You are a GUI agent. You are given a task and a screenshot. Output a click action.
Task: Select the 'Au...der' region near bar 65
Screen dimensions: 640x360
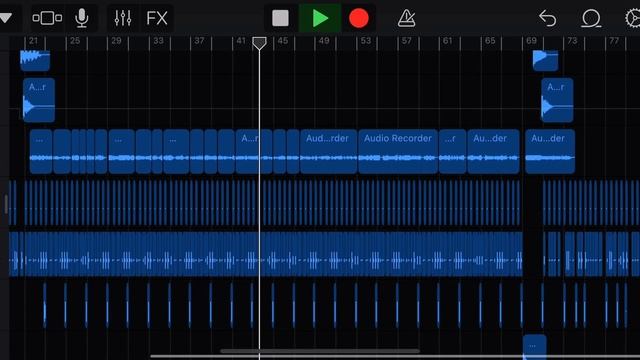point(493,151)
